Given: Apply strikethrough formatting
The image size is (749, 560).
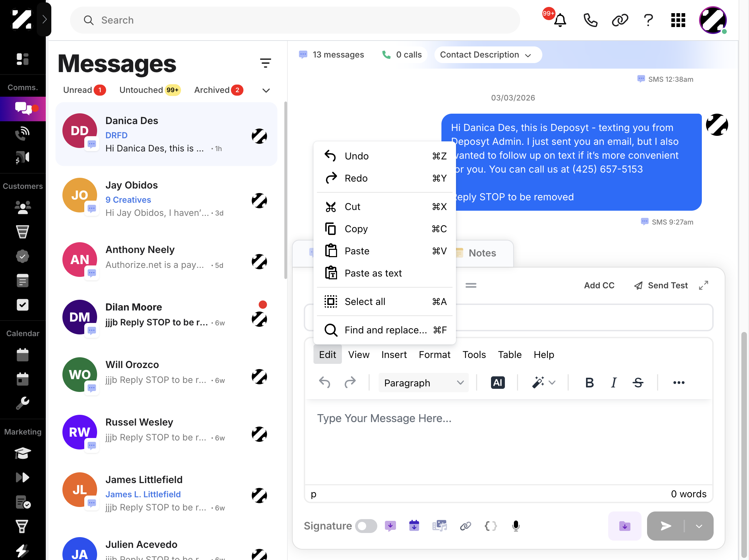Looking at the screenshot, I should 638,383.
